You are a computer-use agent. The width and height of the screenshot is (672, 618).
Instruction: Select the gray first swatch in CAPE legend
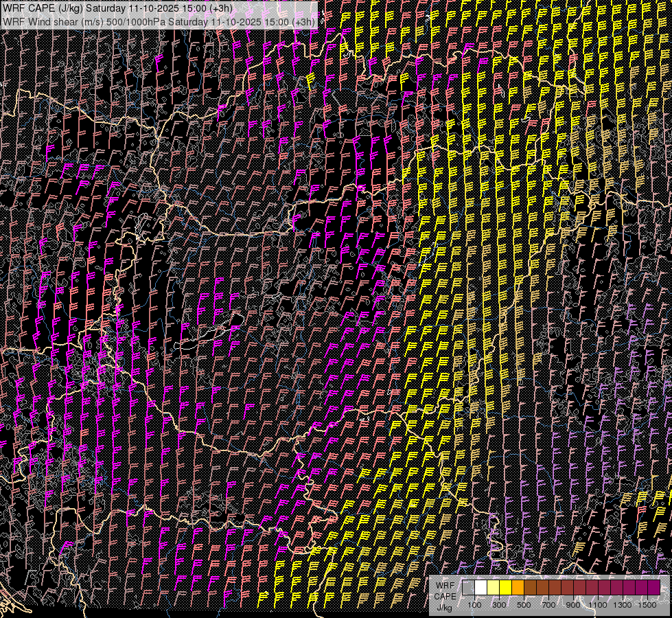click(x=468, y=588)
